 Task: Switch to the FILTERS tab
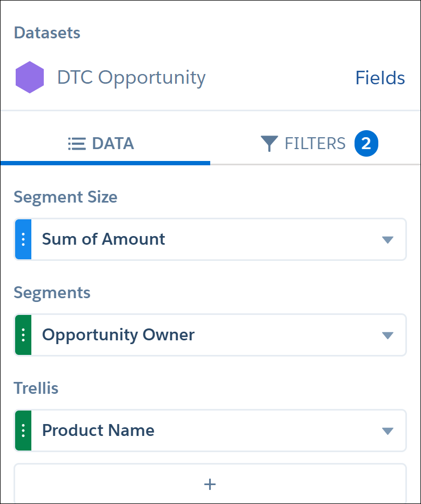click(316, 143)
